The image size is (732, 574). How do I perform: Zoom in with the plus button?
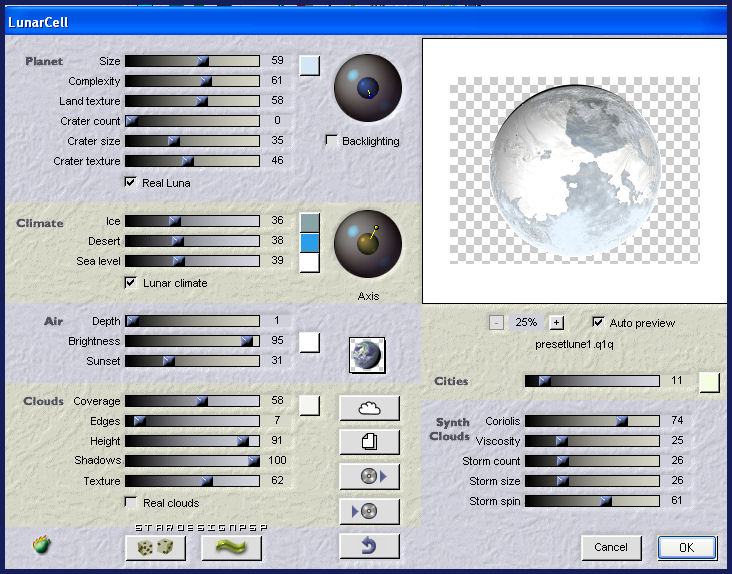click(x=556, y=322)
